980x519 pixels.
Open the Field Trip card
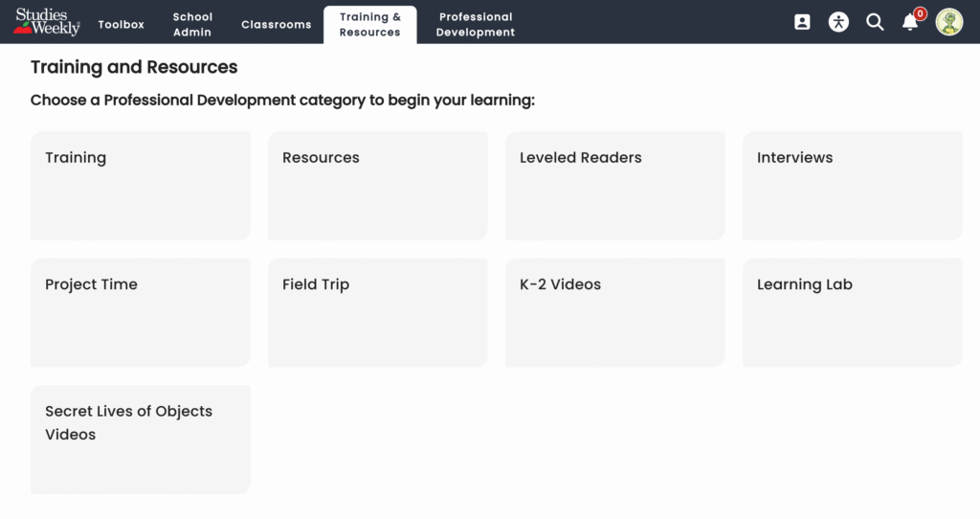pyautogui.click(x=378, y=313)
